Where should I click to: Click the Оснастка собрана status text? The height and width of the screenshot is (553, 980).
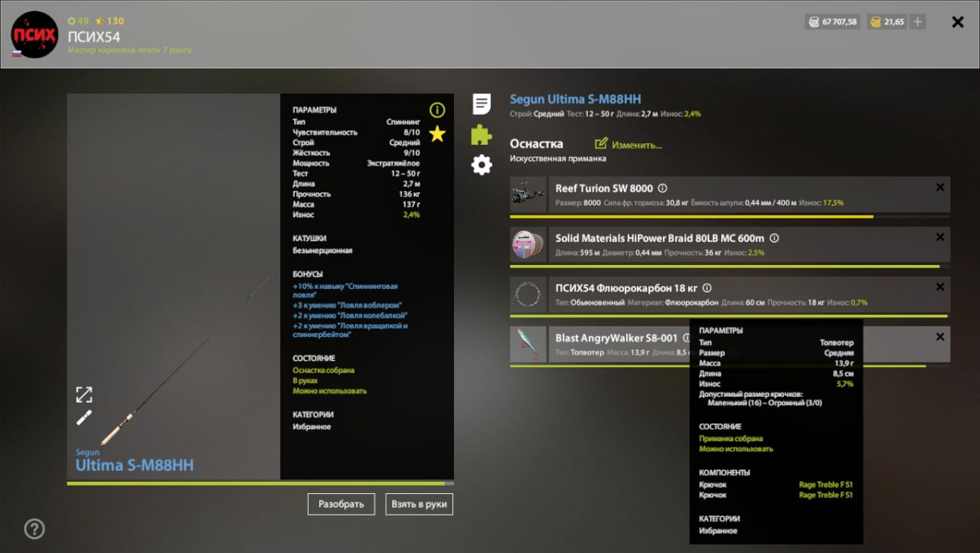point(323,370)
